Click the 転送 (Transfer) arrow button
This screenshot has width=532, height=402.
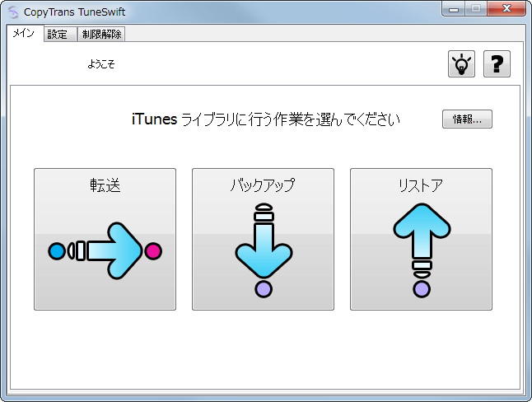click(105, 239)
